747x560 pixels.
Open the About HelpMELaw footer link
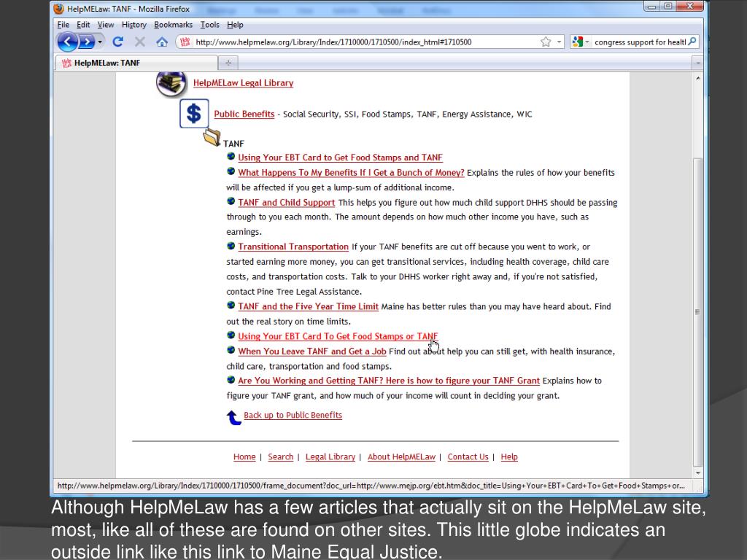pos(402,456)
